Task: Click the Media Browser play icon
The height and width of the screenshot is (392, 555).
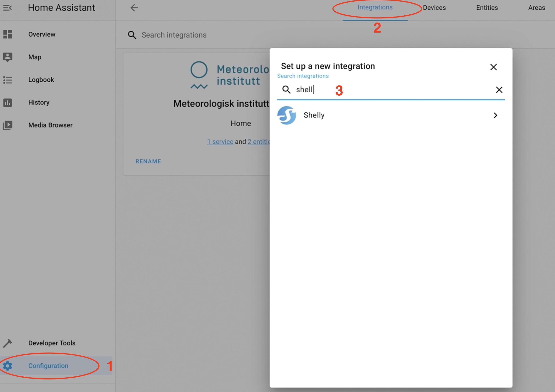Action: pyautogui.click(x=8, y=125)
